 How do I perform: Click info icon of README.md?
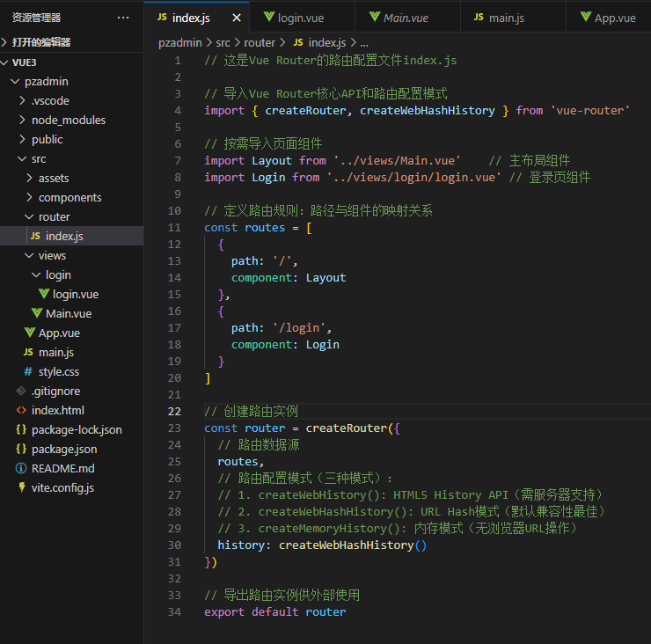click(x=21, y=468)
